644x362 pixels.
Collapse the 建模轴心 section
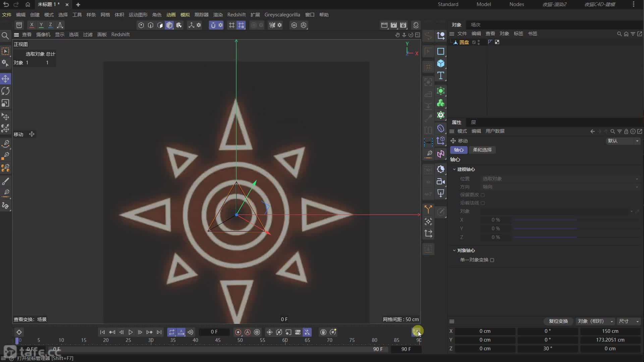454,170
